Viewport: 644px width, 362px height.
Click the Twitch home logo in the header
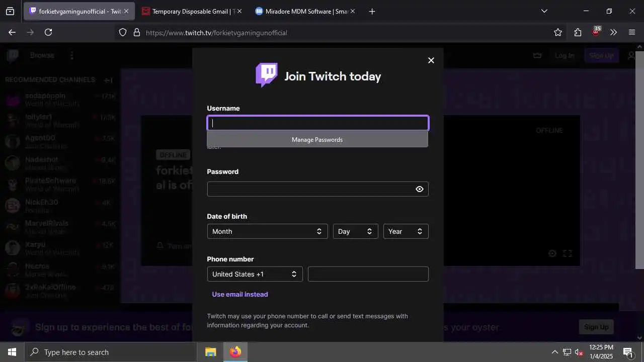point(13,55)
